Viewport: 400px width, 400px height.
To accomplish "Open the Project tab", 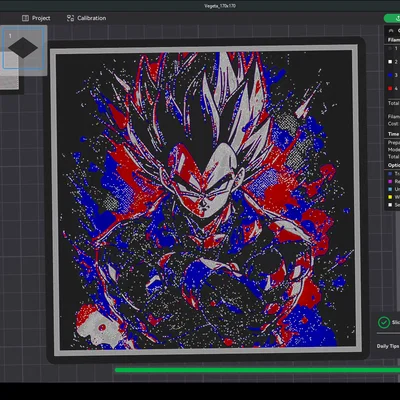I will pyautogui.click(x=36, y=18).
